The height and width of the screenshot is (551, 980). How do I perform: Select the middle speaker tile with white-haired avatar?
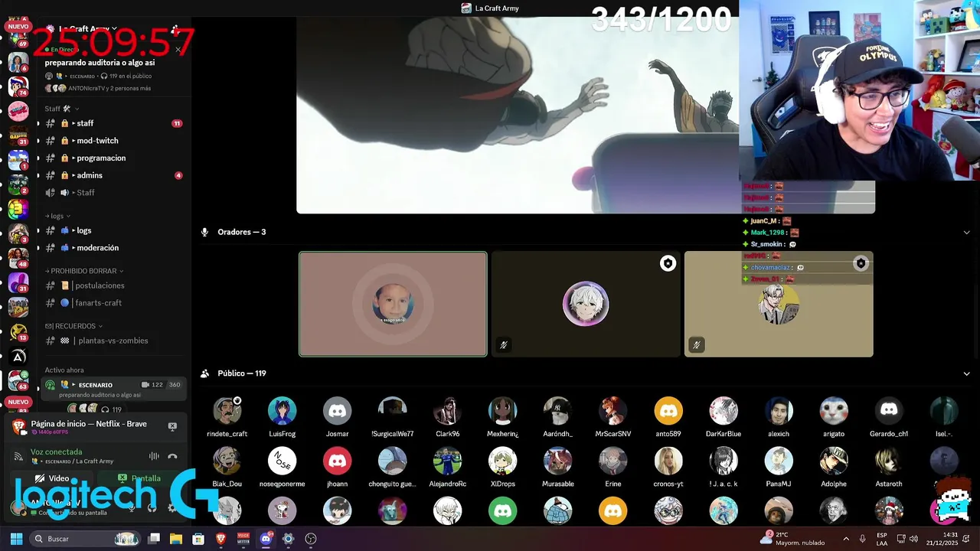coord(586,304)
